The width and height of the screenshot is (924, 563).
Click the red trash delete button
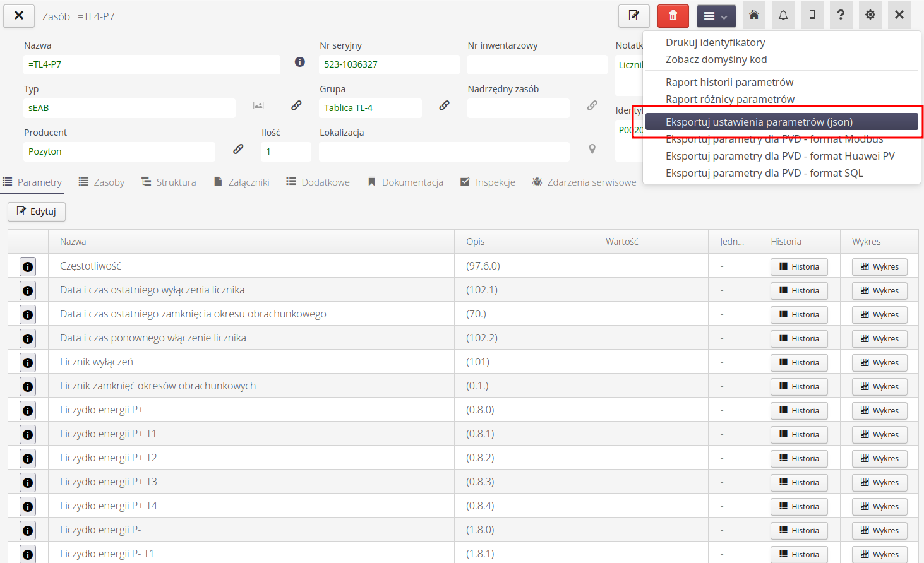(673, 16)
